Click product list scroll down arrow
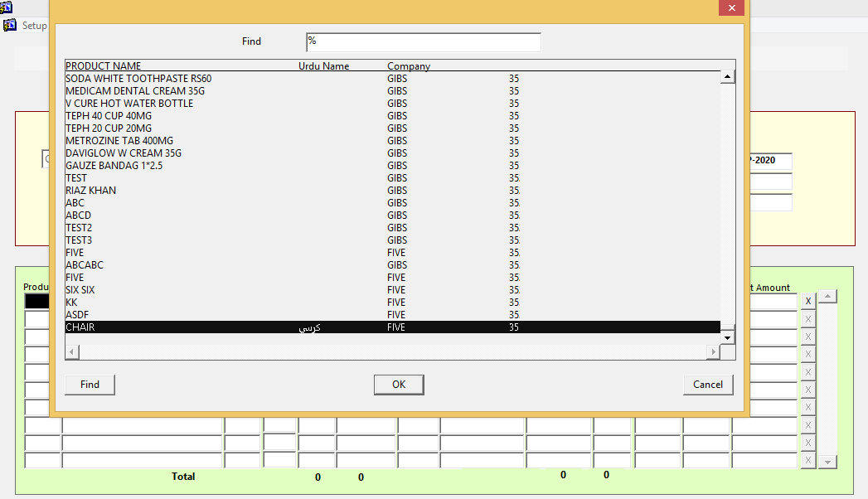 (x=727, y=337)
